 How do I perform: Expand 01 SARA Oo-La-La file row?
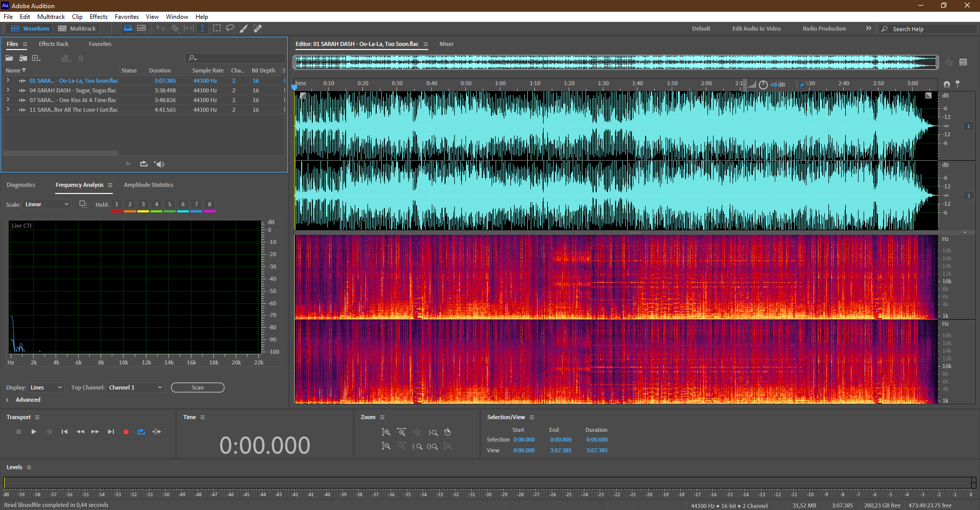tap(8, 81)
